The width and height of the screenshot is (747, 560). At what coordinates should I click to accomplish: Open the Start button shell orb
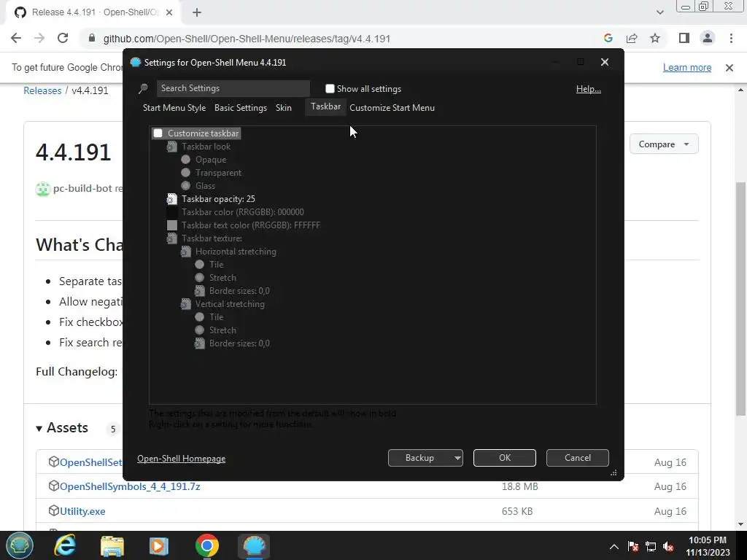point(20,545)
